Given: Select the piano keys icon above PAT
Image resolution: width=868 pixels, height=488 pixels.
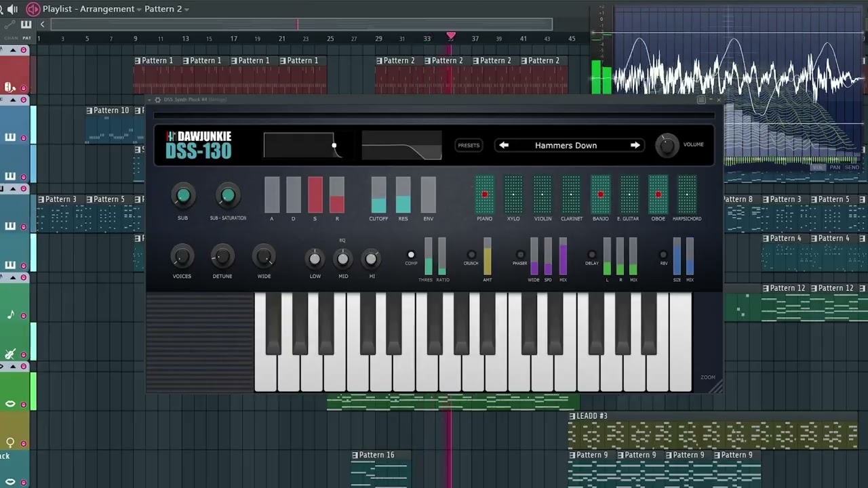Looking at the screenshot, I should tap(26, 24).
